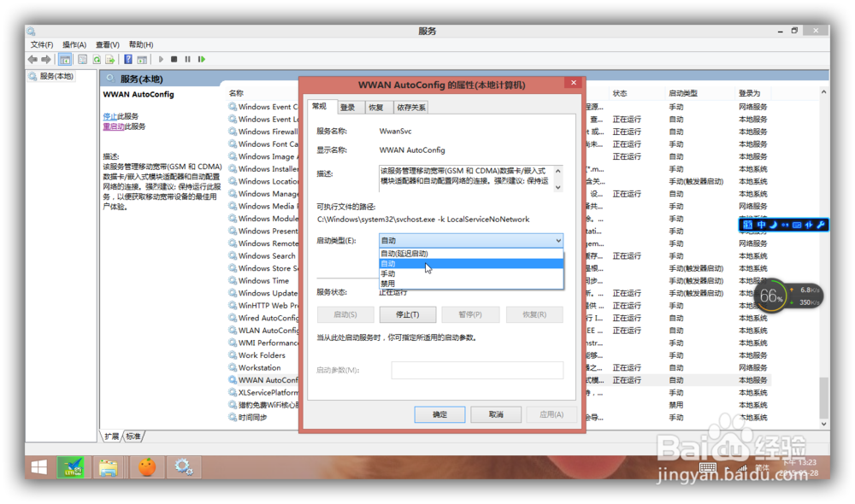This screenshot has height=504, width=855.
Task: Click description box scroll-down arrow
Action: coord(557,187)
